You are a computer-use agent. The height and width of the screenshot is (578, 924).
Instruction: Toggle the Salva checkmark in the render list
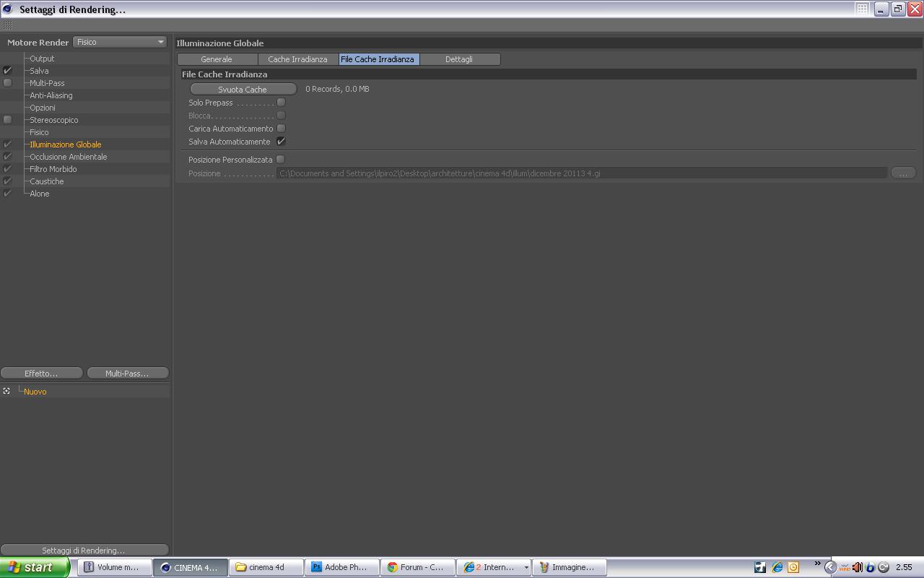click(8, 71)
